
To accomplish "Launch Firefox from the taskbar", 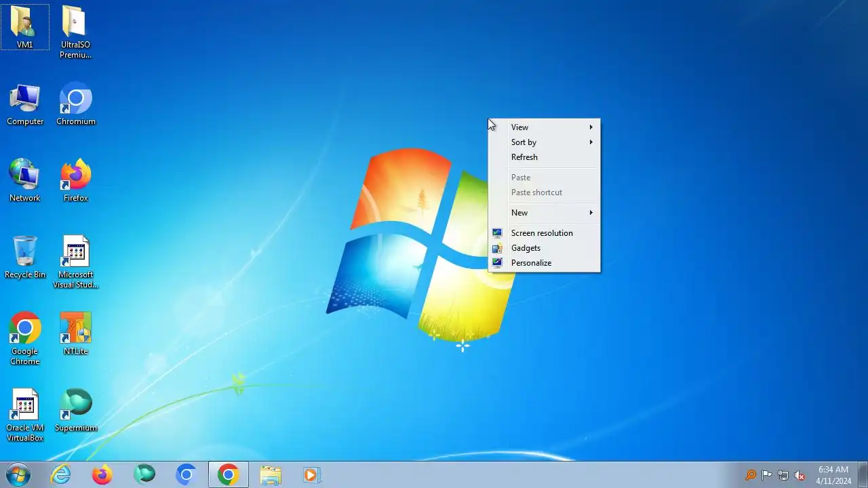I will tap(102, 474).
